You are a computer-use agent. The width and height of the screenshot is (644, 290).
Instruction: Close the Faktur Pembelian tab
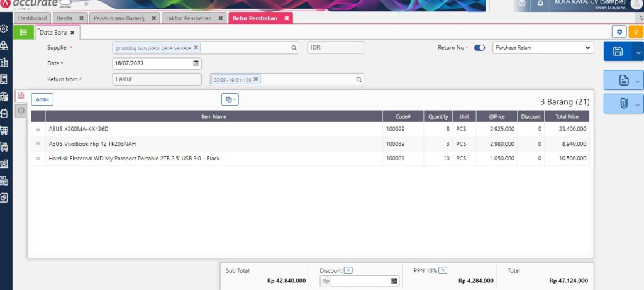[221, 18]
